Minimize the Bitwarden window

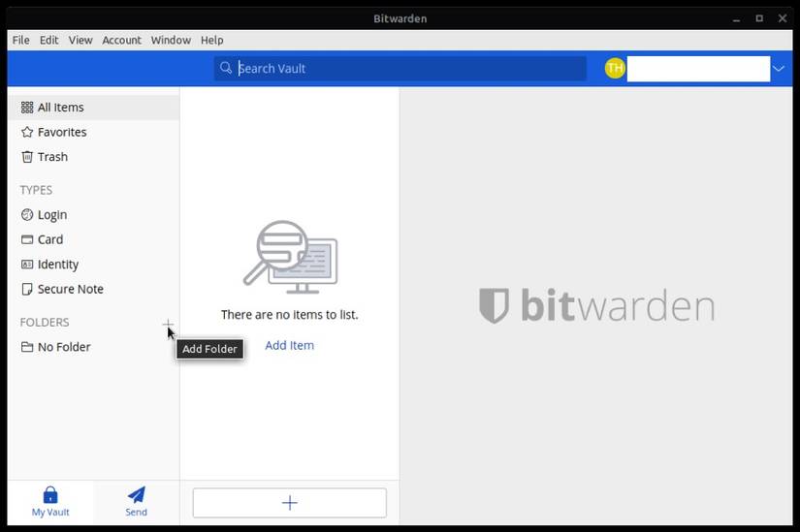tap(736, 18)
